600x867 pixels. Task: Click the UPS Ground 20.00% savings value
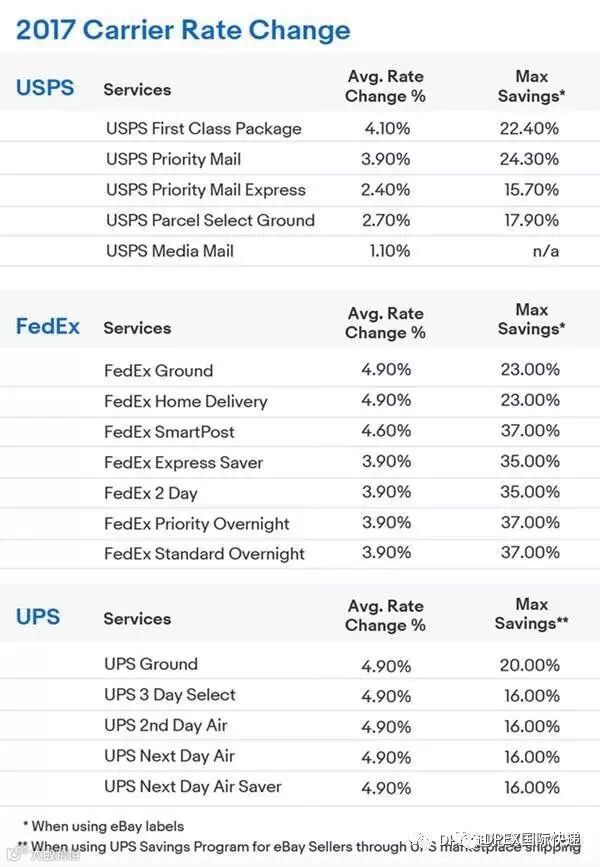click(530, 665)
